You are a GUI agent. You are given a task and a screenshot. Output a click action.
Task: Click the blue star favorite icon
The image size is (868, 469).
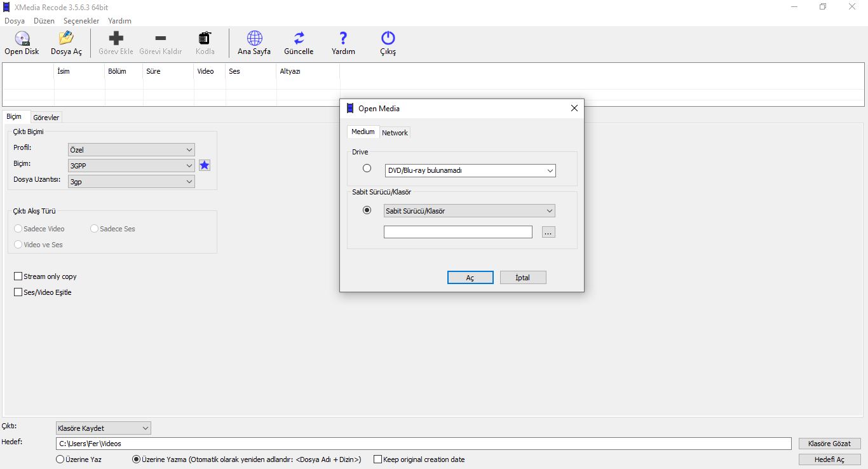point(205,165)
